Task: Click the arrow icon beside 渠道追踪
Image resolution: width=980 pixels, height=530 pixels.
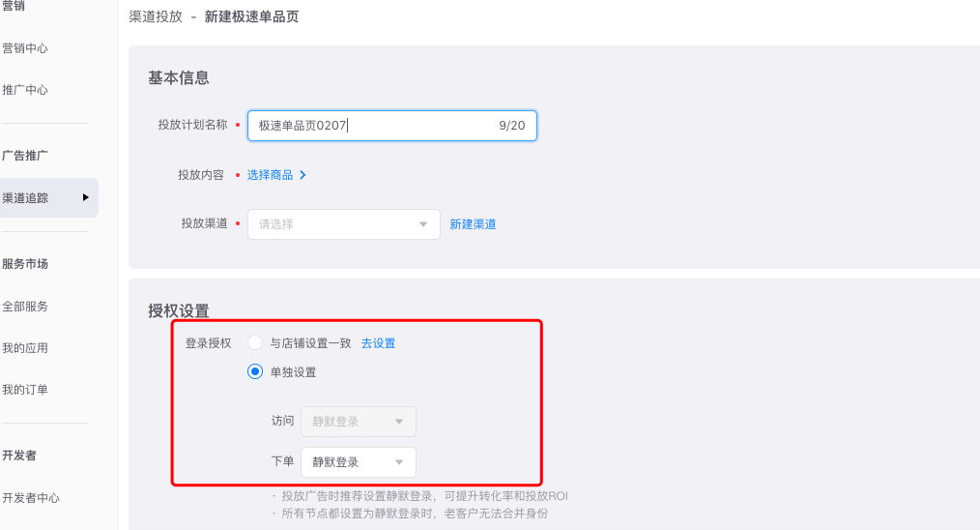Action: pos(86,197)
